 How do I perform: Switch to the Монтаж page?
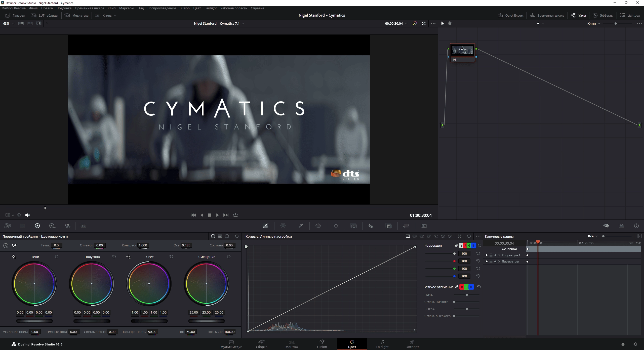tap(292, 344)
